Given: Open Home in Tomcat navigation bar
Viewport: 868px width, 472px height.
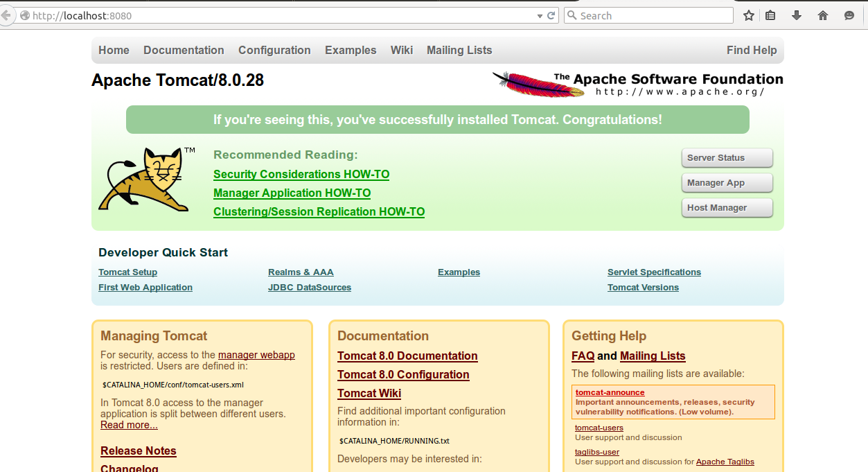Looking at the screenshot, I should pos(114,51).
